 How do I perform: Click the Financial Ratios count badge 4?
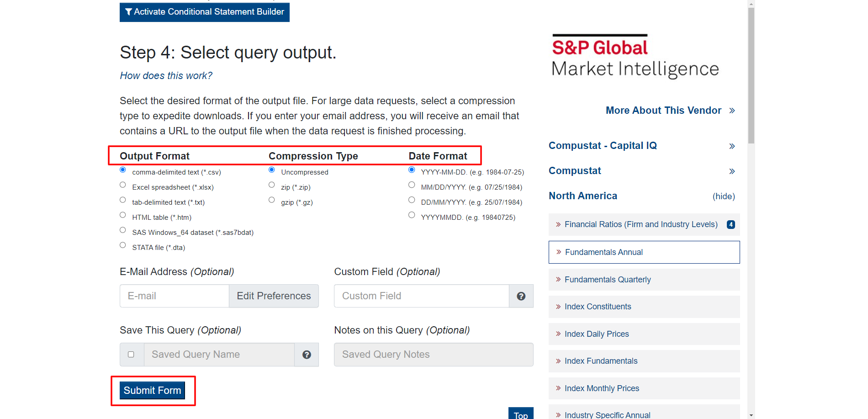pyautogui.click(x=731, y=224)
